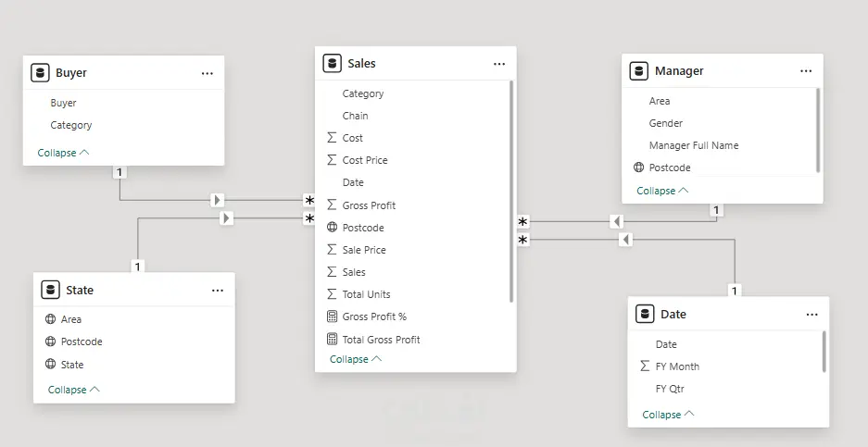This screenshot has height=447, width=868.
Task: Click the Sales table database icon
Action: 332,64
